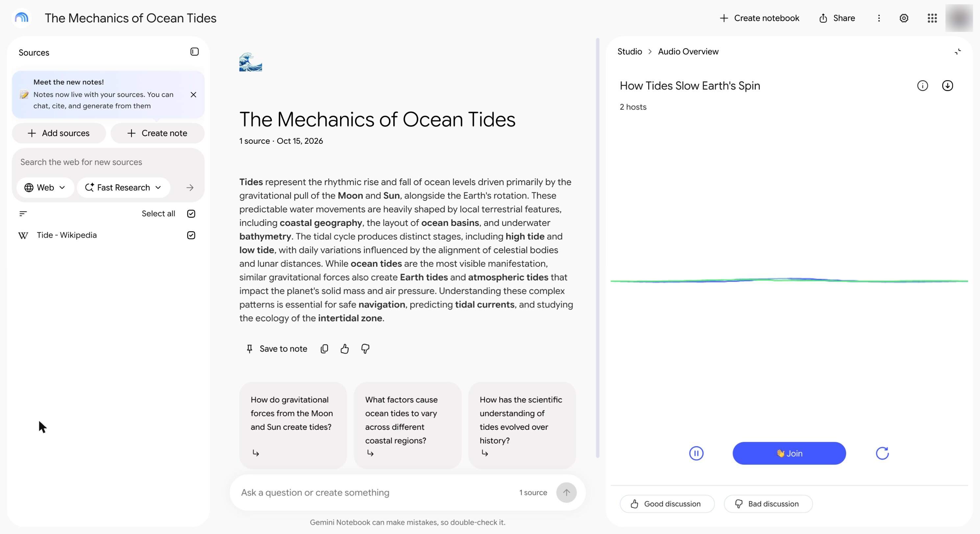Send the chat question arrow button
Viewport: 980px width, 534px height.
click(566, 493)
